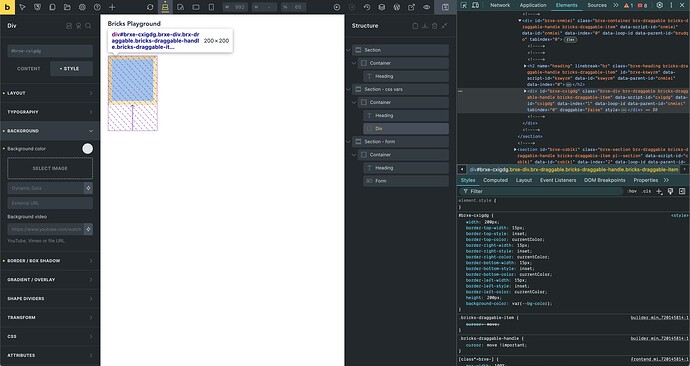Click the Select Image button
The image size is (690, 366).
tap(50, 168)
